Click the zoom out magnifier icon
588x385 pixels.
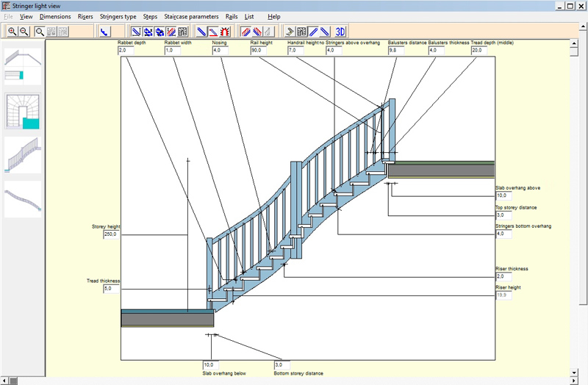pyautogui.click(x=24, y=31)
